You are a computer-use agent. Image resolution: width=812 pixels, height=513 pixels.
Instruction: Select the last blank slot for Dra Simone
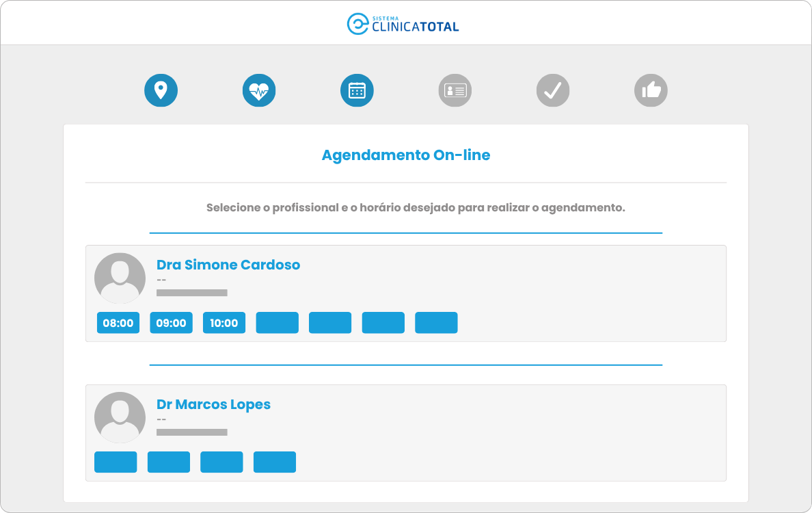[x=436, y=323]
